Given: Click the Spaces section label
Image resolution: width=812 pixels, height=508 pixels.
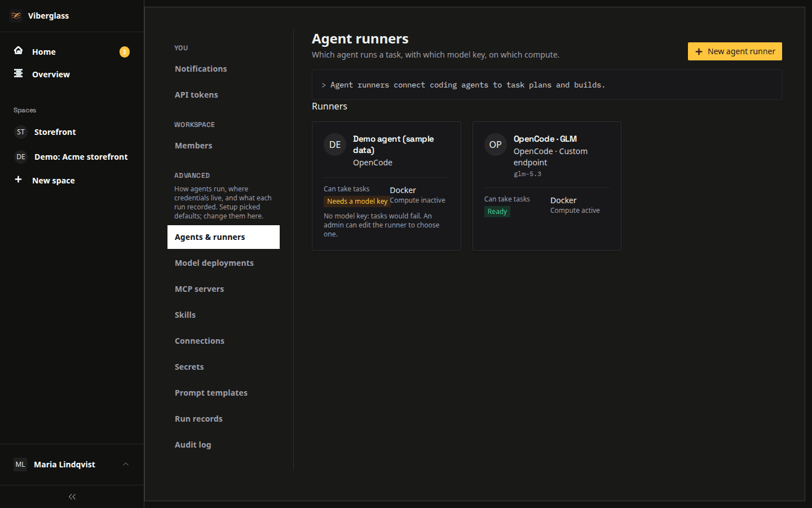Looking at the screenshot, I should click(x=25, y=110).
